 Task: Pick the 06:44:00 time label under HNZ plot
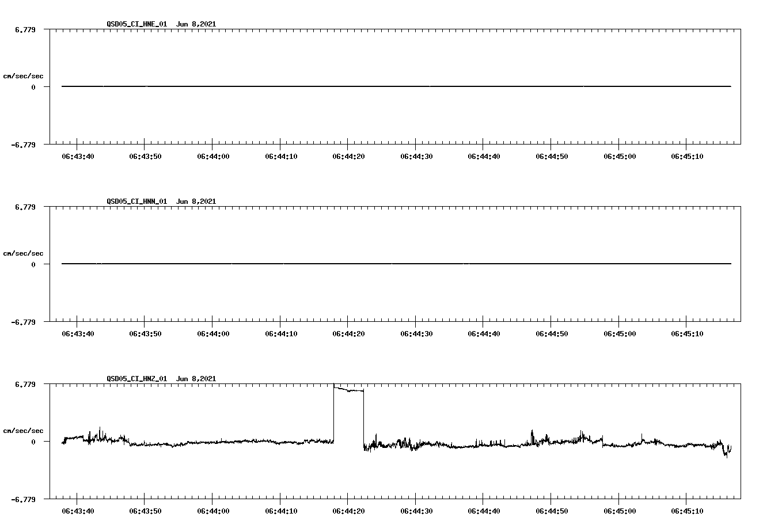click(213, 511)
